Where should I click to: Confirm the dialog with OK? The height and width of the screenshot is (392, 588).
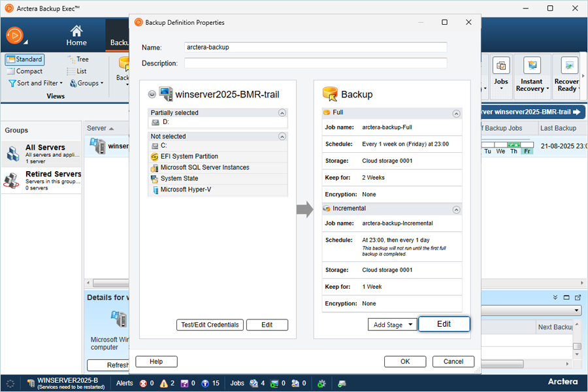tap(405, 361)
